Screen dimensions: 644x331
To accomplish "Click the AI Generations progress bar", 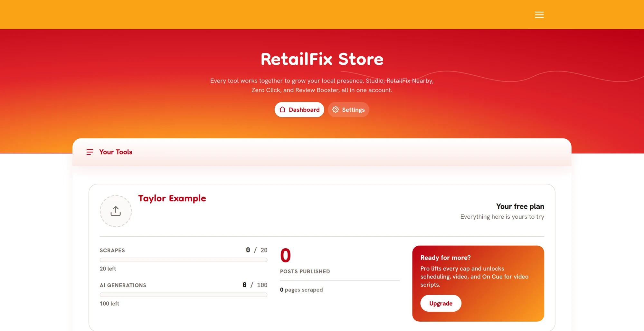I will pos(184,295).
